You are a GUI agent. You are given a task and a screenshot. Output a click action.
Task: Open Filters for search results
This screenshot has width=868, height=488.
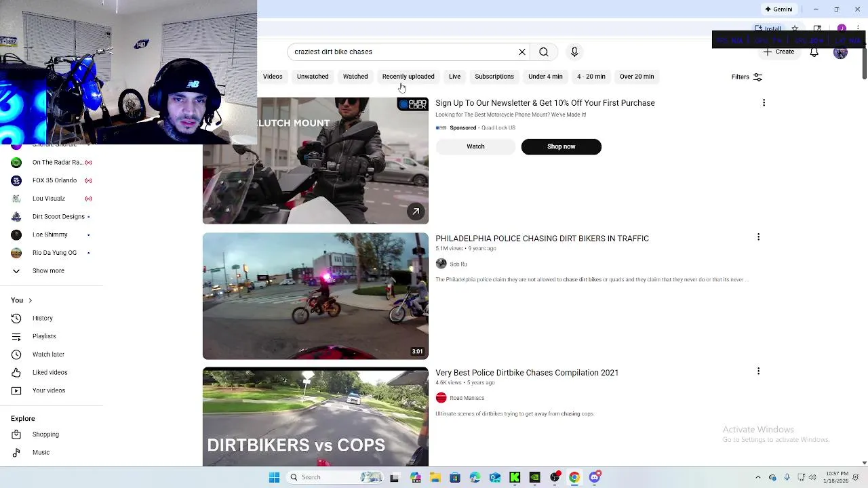point(747,77)
